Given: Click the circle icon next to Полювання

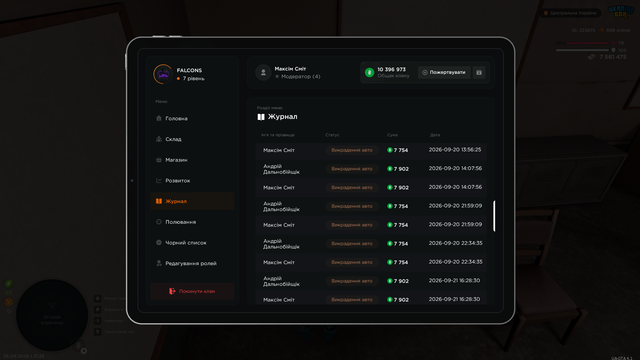Looking at the screenshot, I should (159, 222).
